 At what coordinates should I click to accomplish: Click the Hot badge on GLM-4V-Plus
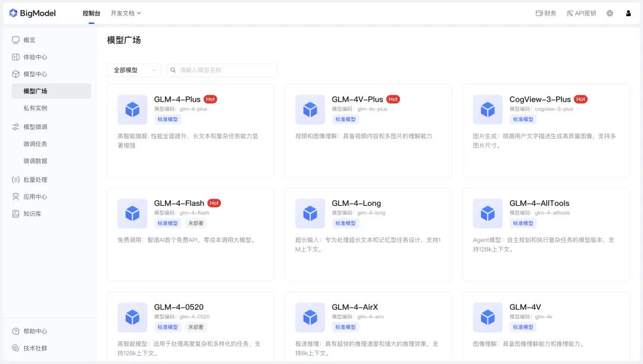pos(393,99)
